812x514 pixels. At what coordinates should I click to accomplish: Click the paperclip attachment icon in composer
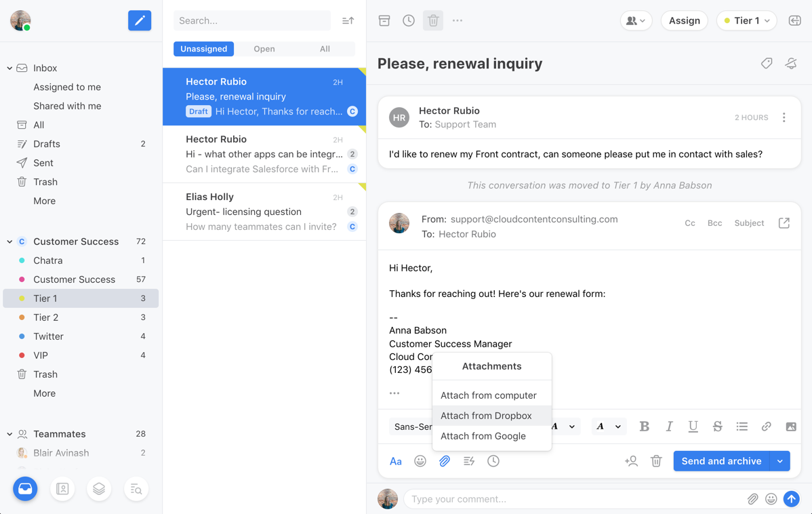(445, 461)
